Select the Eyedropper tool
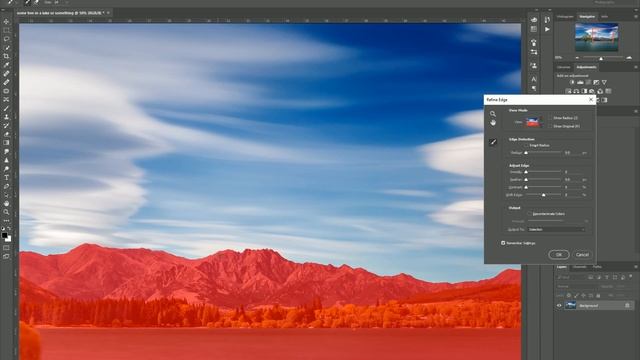Viewport: 640px width, 360px height. (6, 65)
